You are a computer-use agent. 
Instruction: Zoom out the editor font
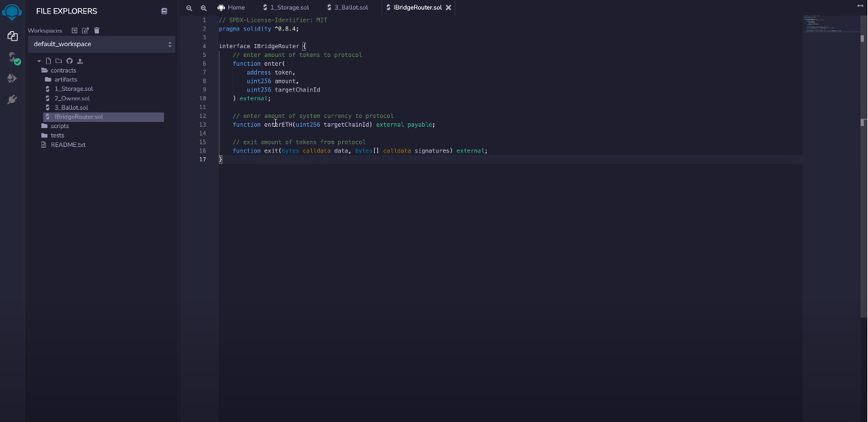[x=189, y=8]
